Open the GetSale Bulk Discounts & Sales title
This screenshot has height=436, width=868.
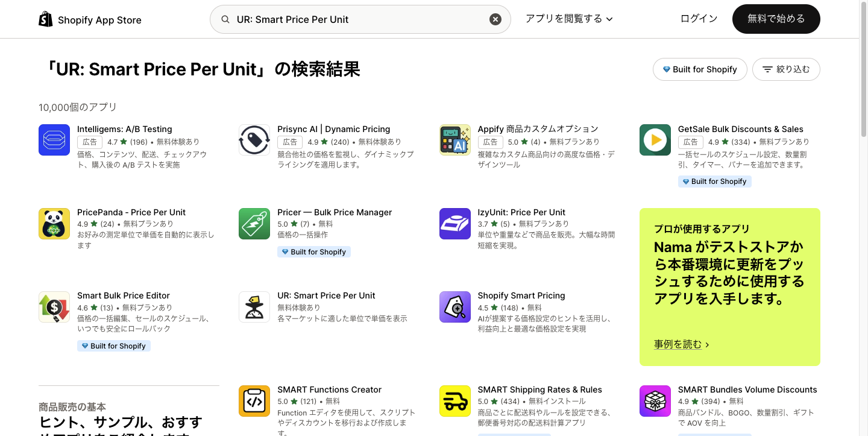click(x=741, y=129)
